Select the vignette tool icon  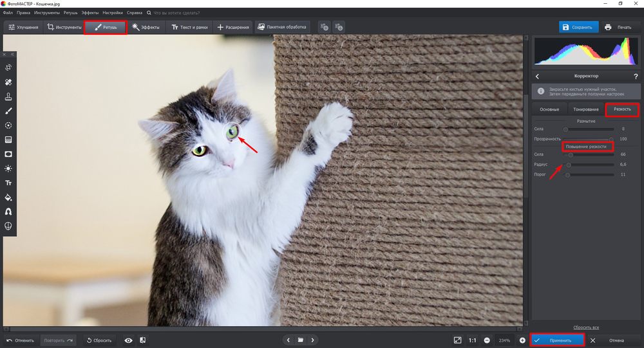8,154
